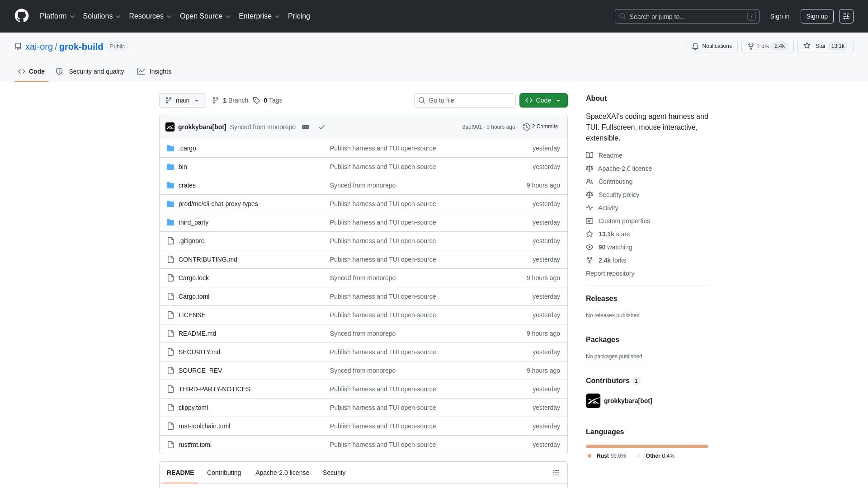Screen dimensions: 868x488
Task: Click the branch icon beside 1 Branch
Action: click(x=216, y=100)
